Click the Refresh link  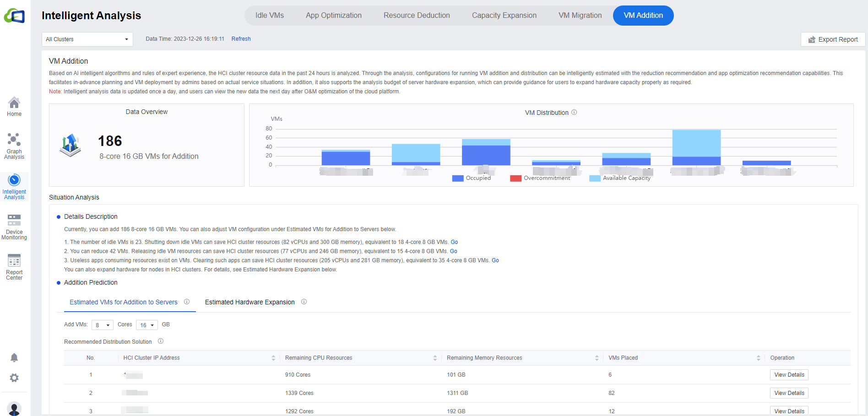241,39
